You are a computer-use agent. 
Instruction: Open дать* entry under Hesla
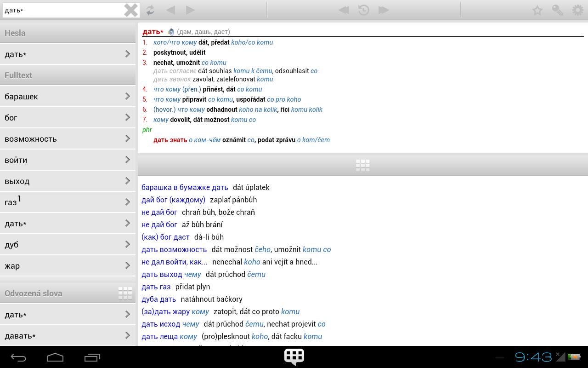coord(68,54)
